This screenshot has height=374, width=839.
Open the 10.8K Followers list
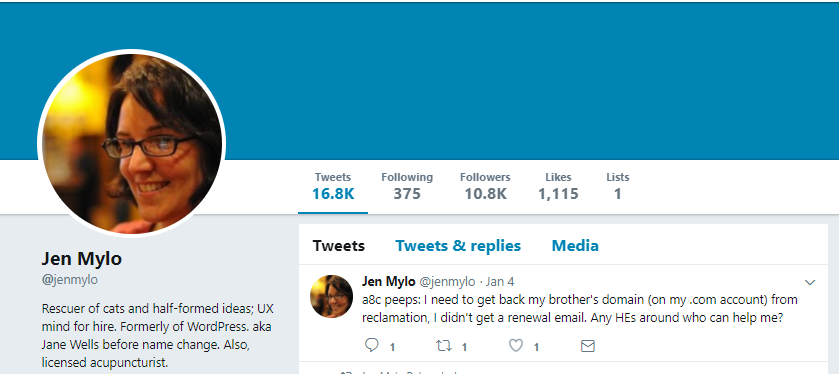(485, 186)
